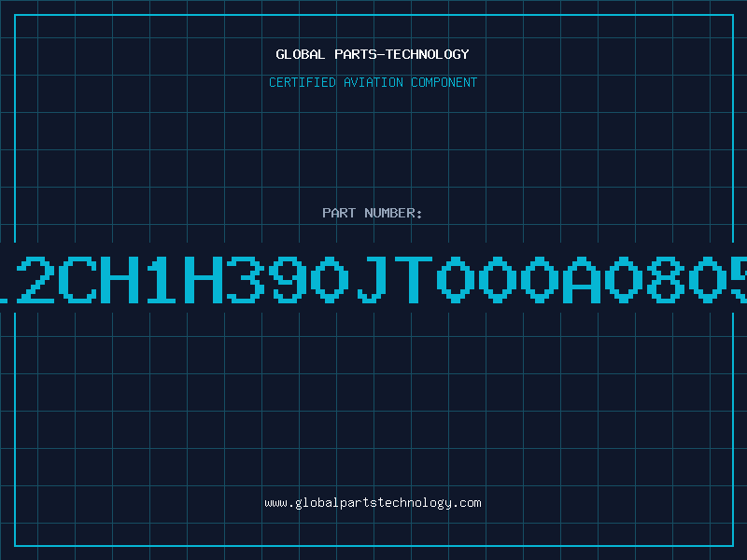Select the CERTIFIED AVIATION COMPONENT subtitle
The width and height of the screenshot is (747, 560).
coord(373,82)
